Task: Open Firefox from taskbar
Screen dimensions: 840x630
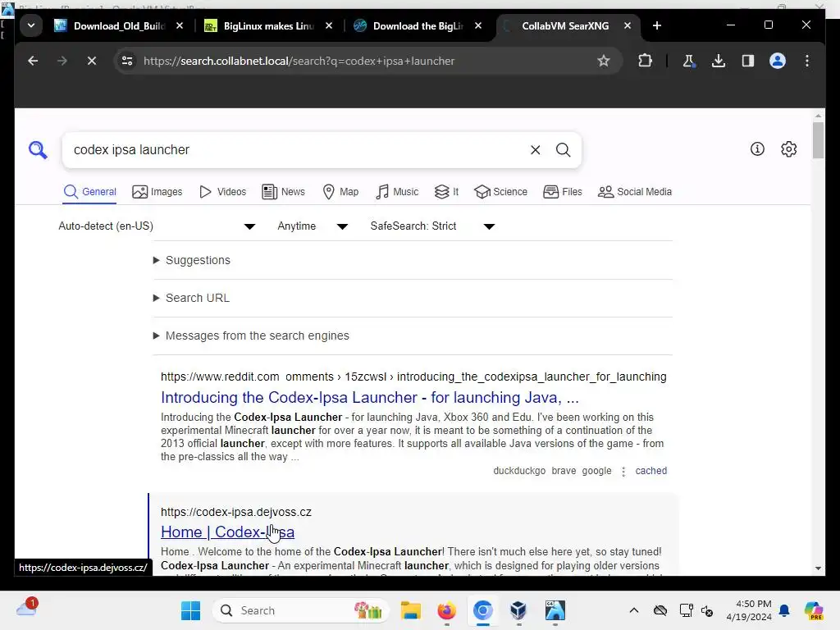Action: [447, 610]
